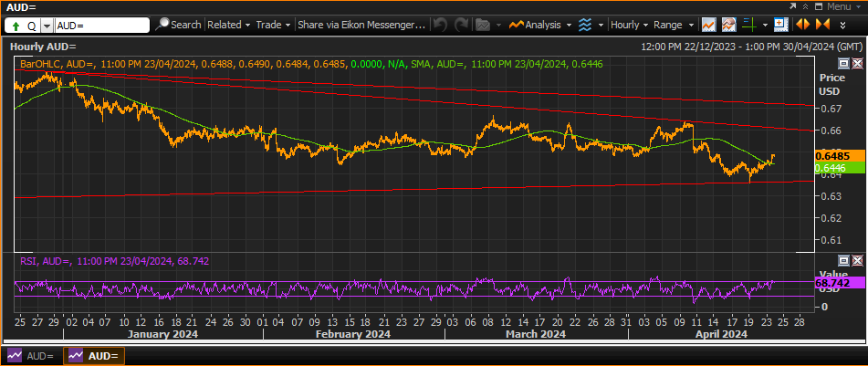
Task: Click the orange 0.6485 price tag
Action: click(841, 156)
